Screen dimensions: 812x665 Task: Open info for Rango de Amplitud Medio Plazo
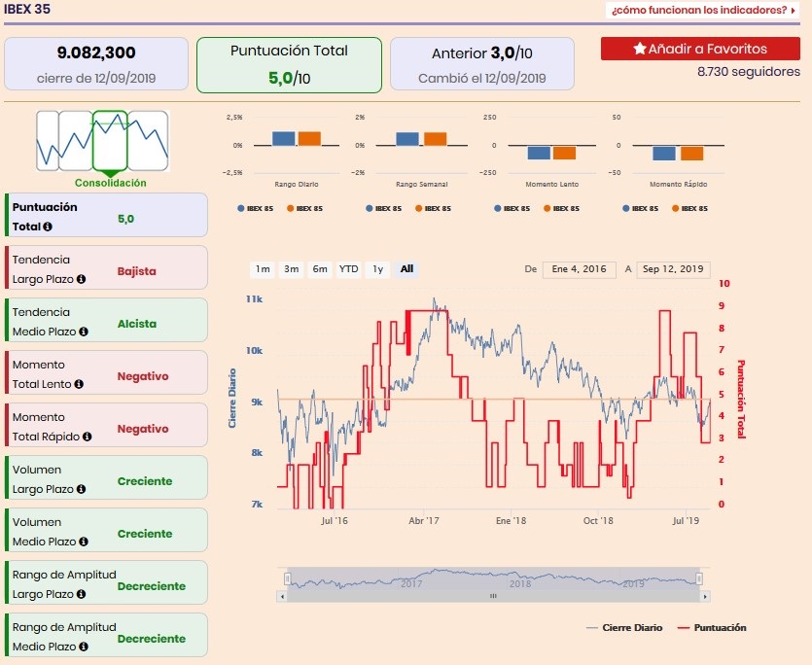pos(84,647)
